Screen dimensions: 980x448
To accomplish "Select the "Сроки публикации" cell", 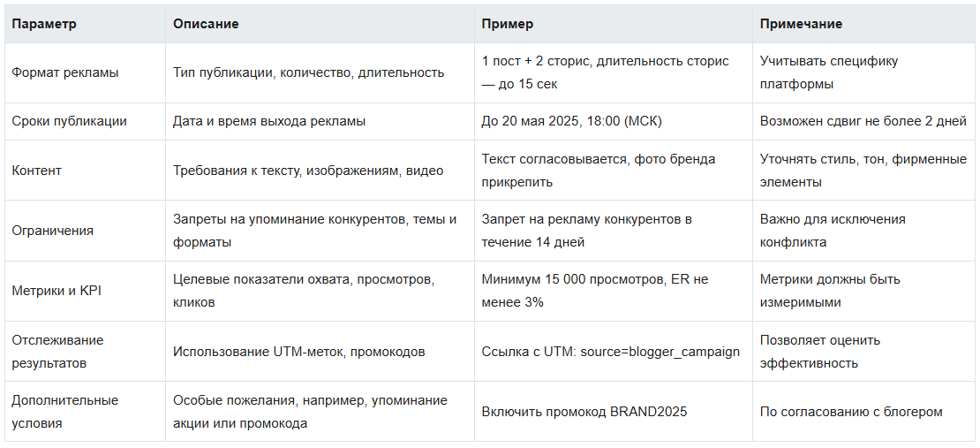I will (70, 121).
